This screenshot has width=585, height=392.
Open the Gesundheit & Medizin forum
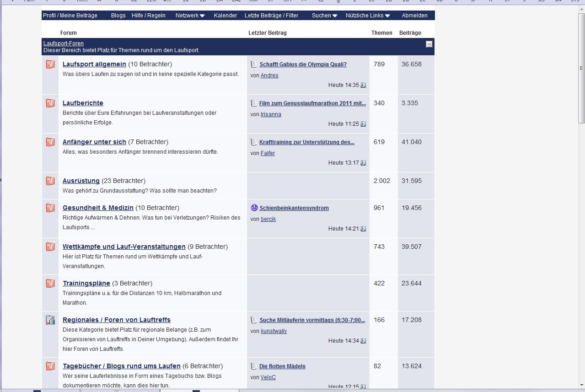point(98,208)
